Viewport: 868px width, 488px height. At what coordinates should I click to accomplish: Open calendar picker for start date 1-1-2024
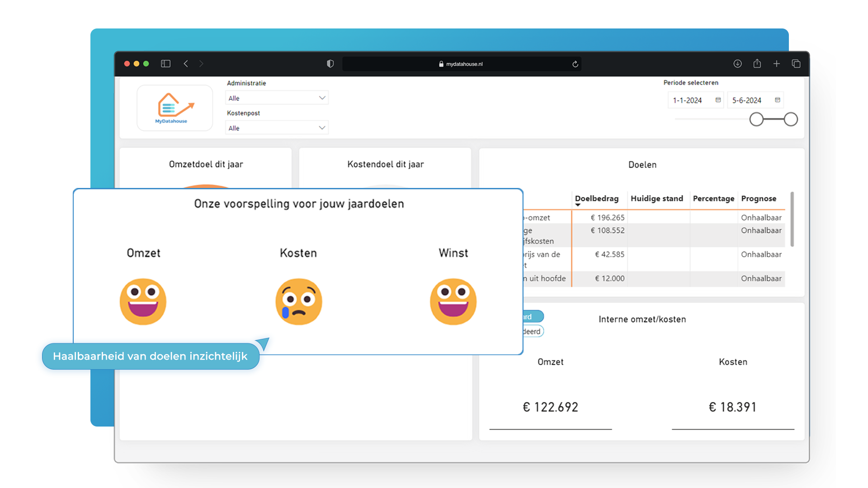click(718, 100)
